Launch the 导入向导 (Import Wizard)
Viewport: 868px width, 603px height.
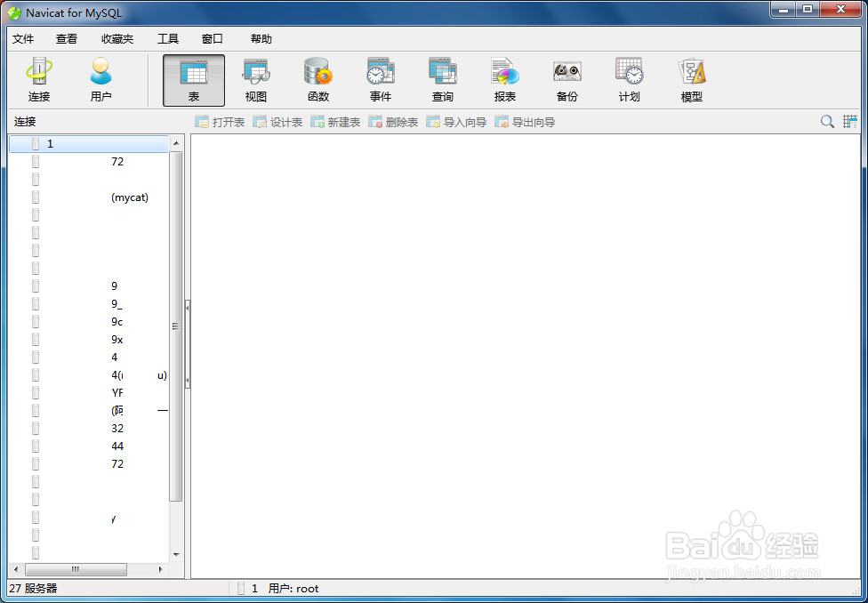point(456,123)
